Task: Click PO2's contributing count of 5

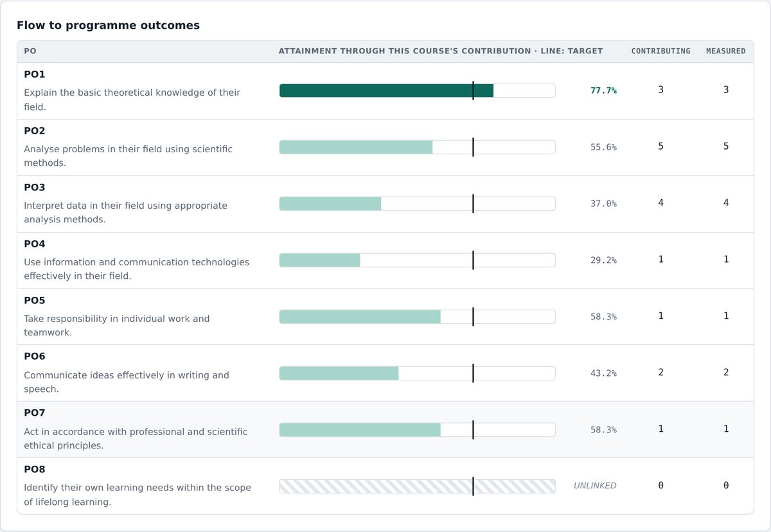Action: tap(660, 146)
